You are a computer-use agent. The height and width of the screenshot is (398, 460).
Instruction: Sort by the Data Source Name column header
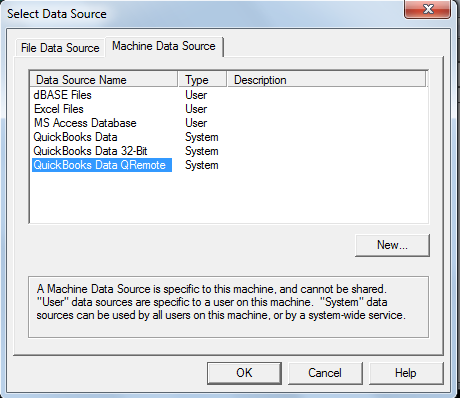tap(104, 80)
